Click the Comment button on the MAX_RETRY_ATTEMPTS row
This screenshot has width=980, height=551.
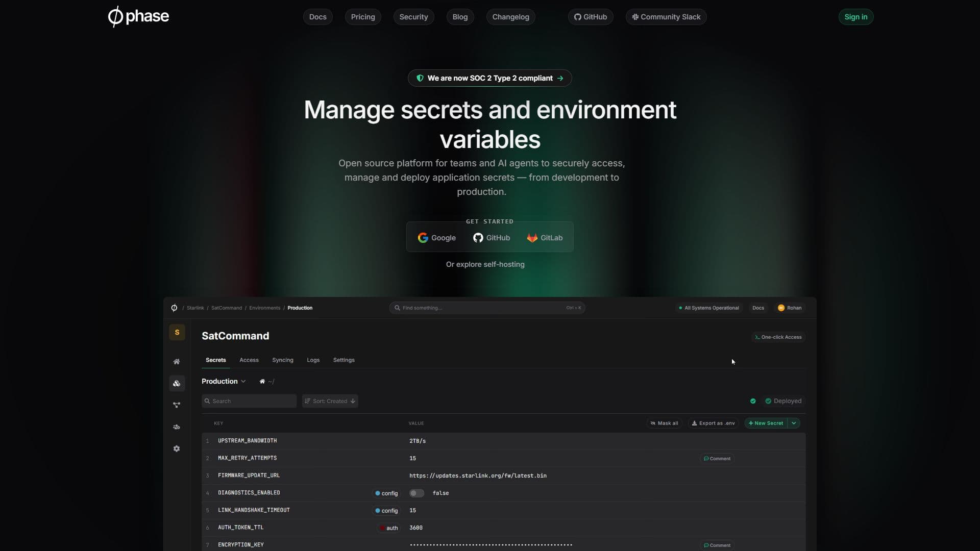(x=717, y=459)
